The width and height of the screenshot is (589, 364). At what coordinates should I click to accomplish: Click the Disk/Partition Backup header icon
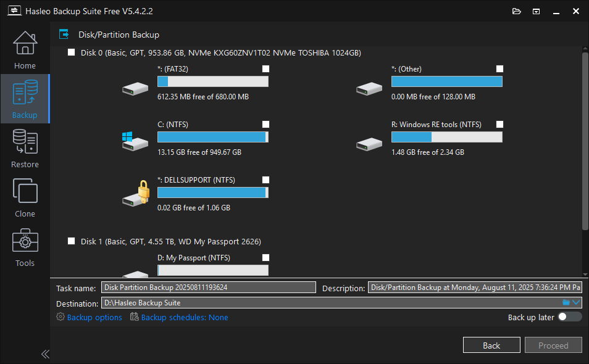(64, 35)
